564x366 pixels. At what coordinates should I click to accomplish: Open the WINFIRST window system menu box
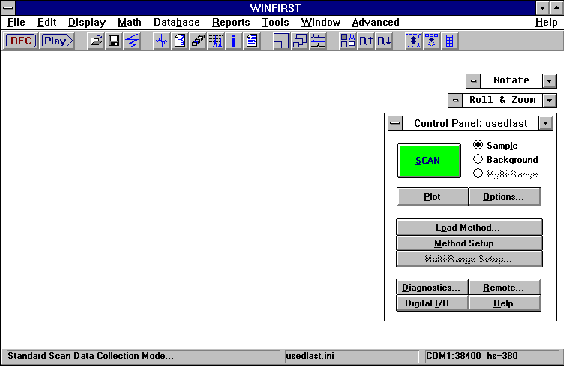click(8, 8)
